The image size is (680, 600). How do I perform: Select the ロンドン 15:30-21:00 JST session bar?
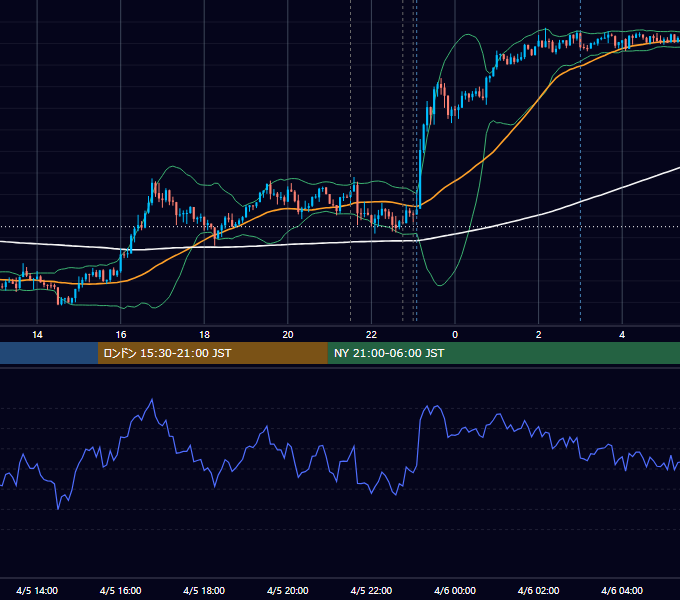click(212, 353)
